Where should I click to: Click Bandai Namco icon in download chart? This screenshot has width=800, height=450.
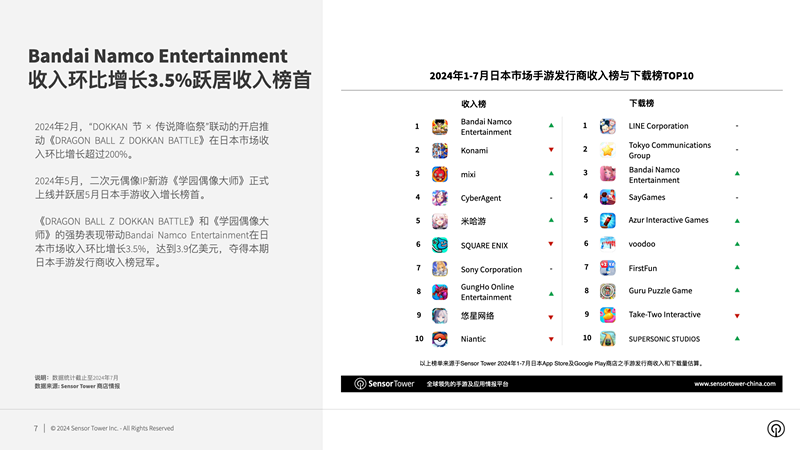(608, 174)
